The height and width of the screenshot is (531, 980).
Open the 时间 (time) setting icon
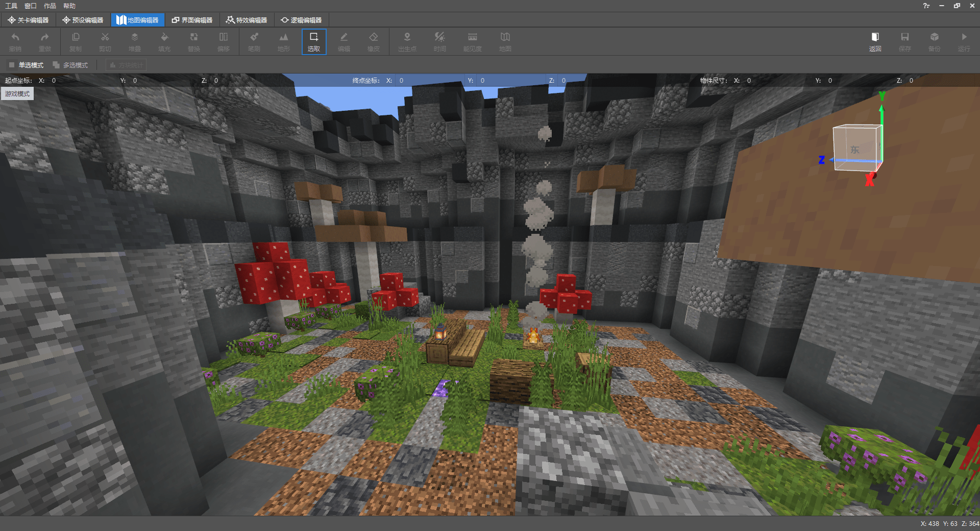tap(440, 42)
